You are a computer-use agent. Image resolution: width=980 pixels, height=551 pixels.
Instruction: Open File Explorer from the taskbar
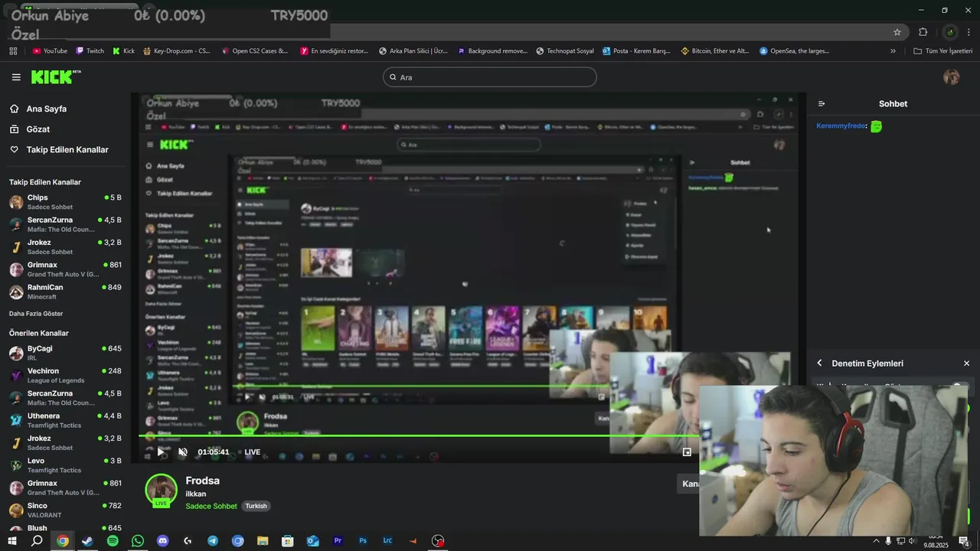point(263,541)
